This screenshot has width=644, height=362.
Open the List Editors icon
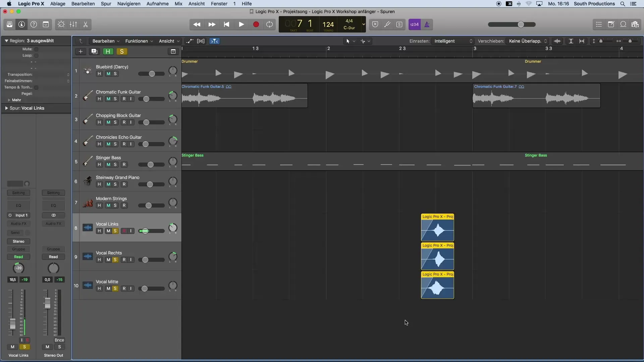point(599,24)
